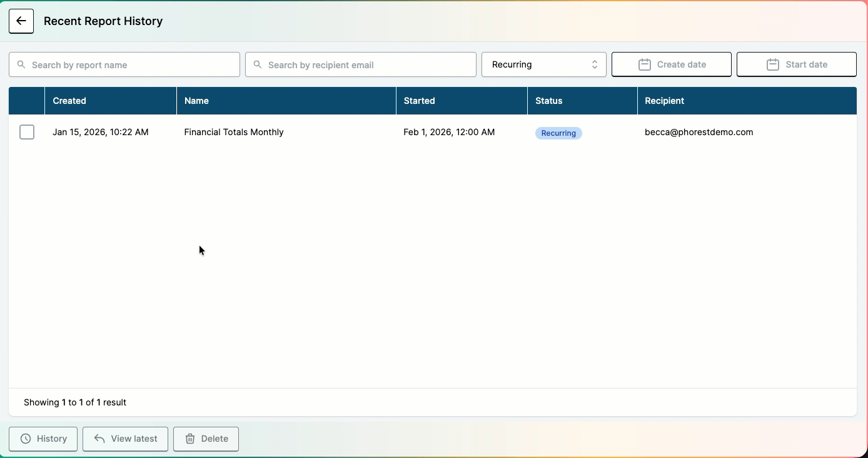Click the Name column header

pyautogui.click(x=196, y=101)
